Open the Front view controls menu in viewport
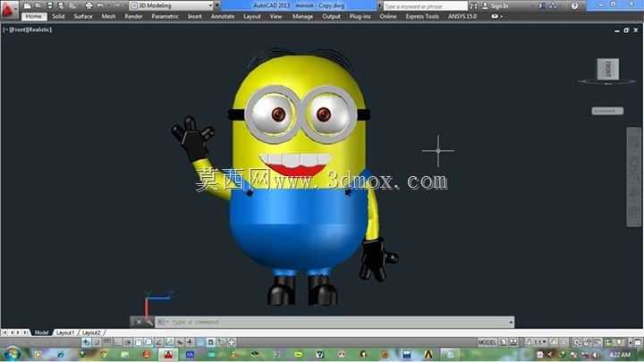The image size is (644, 362). pyautogui.click(x=17, y=29)
